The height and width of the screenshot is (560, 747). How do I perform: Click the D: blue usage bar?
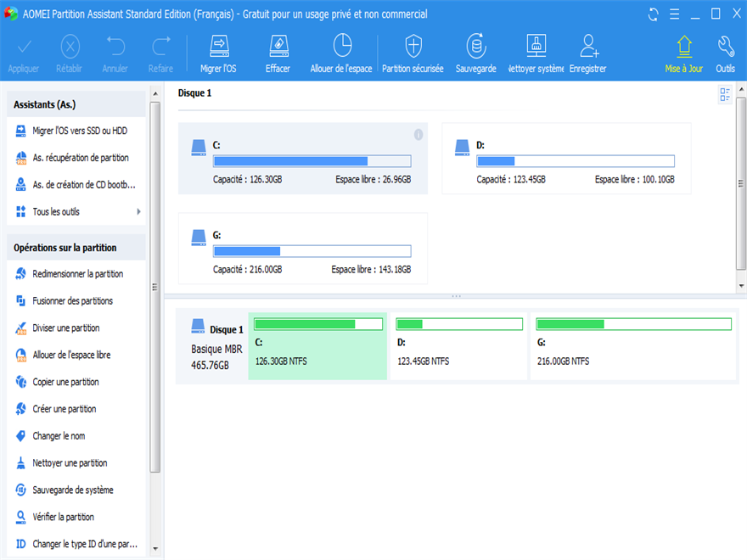(576, 161)
